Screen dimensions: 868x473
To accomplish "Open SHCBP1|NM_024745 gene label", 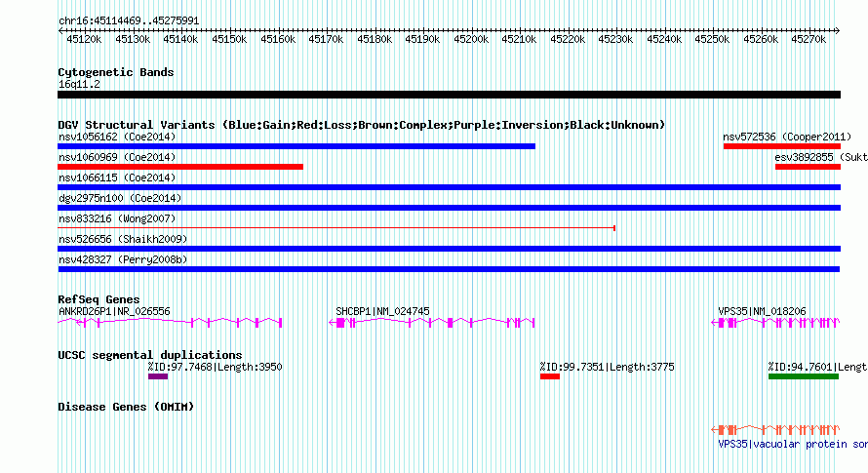I will click(x=382, y=311).
